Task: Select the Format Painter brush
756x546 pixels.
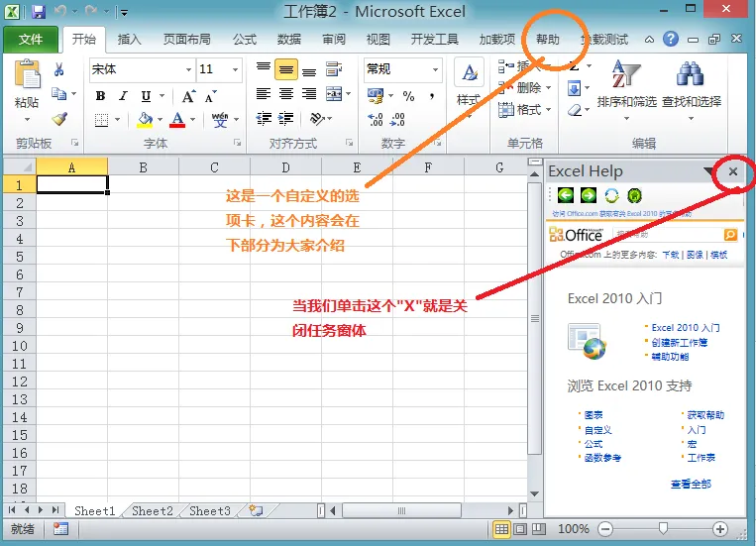Action: (59, 118)
